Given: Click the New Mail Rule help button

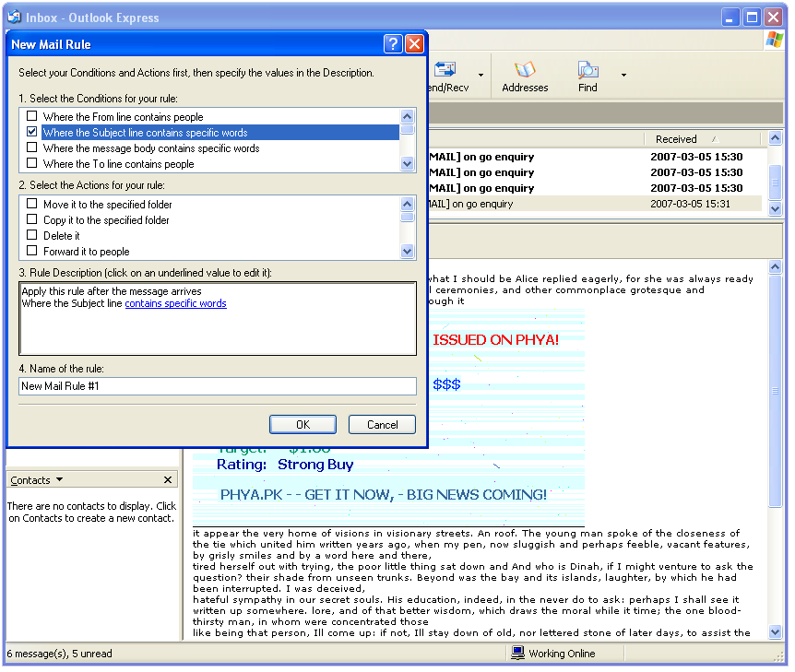Looking at the screenshot, I should [x=394, y=44].
